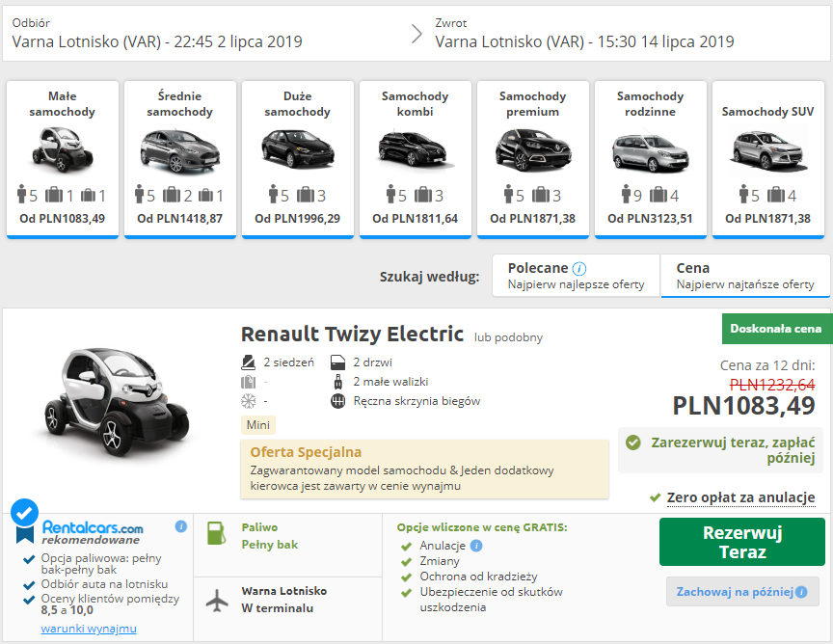The height and width of the screenshot is (644, 833).
Task: Click the Renault Twizy Electric title
Action: (352, 335)
